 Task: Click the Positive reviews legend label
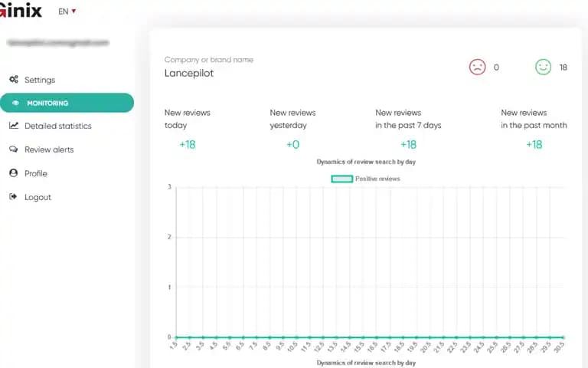377,179
